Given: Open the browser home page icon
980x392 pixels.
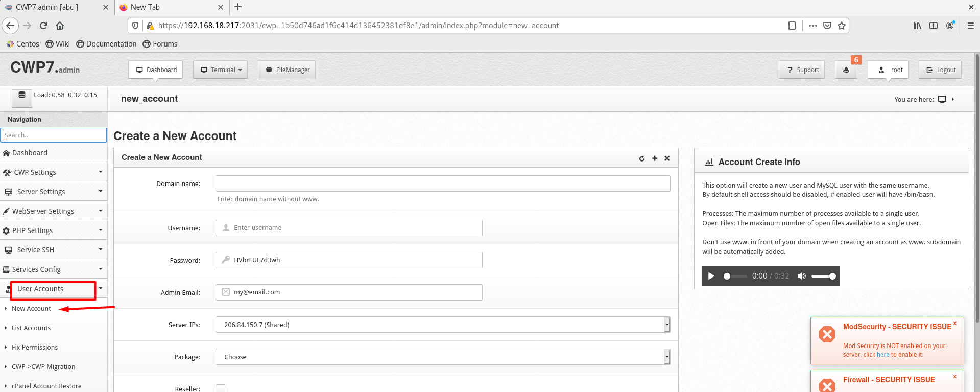Looking at the screenshot, I should coord(60,26).
